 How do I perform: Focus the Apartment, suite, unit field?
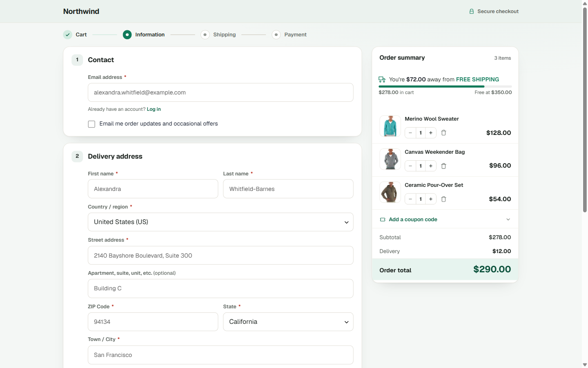click(x=220, y=289)
